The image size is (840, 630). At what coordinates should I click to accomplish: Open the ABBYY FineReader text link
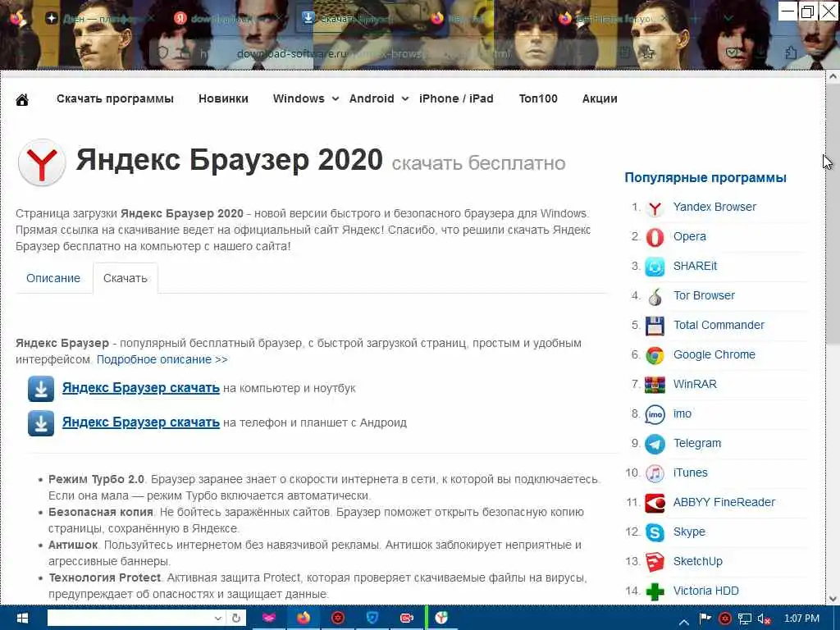coord(724,503)
